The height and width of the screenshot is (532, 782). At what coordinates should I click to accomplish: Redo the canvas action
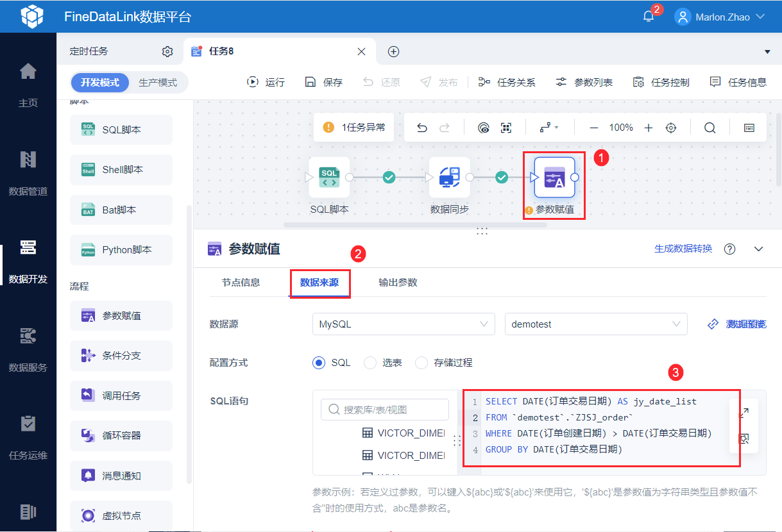[x=444, y=128]
